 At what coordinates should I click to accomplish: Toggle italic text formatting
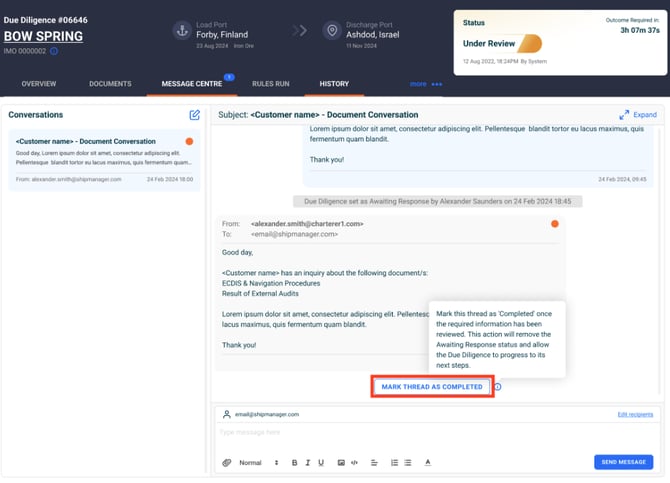308,463
